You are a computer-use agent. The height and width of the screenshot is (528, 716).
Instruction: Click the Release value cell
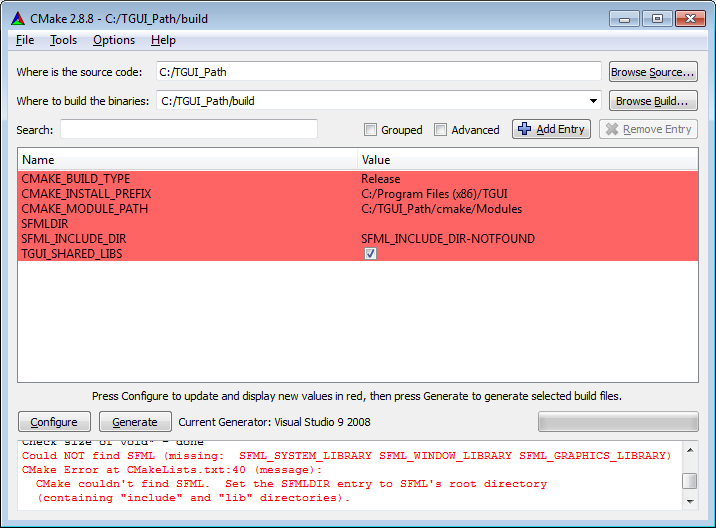click(381, 179)
